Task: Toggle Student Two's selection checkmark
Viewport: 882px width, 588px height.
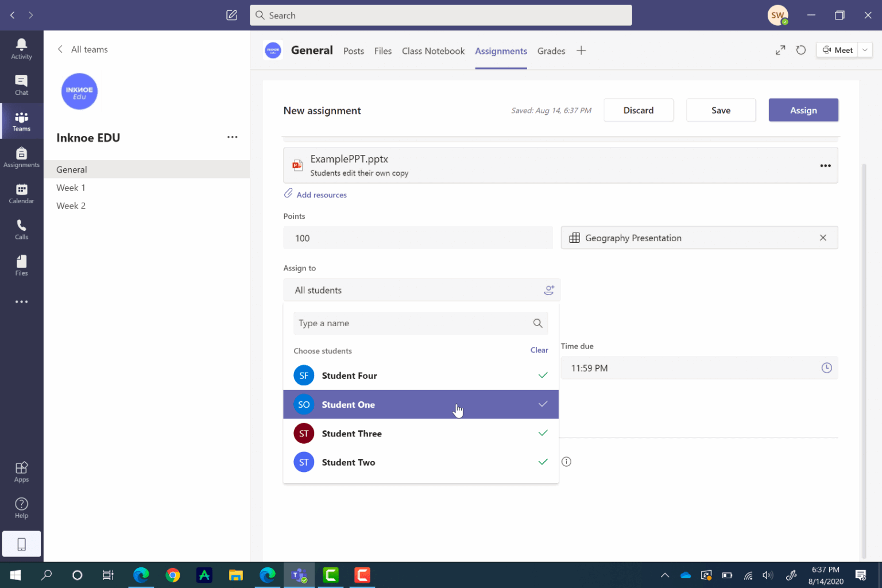Action: (x=543, y=462)
